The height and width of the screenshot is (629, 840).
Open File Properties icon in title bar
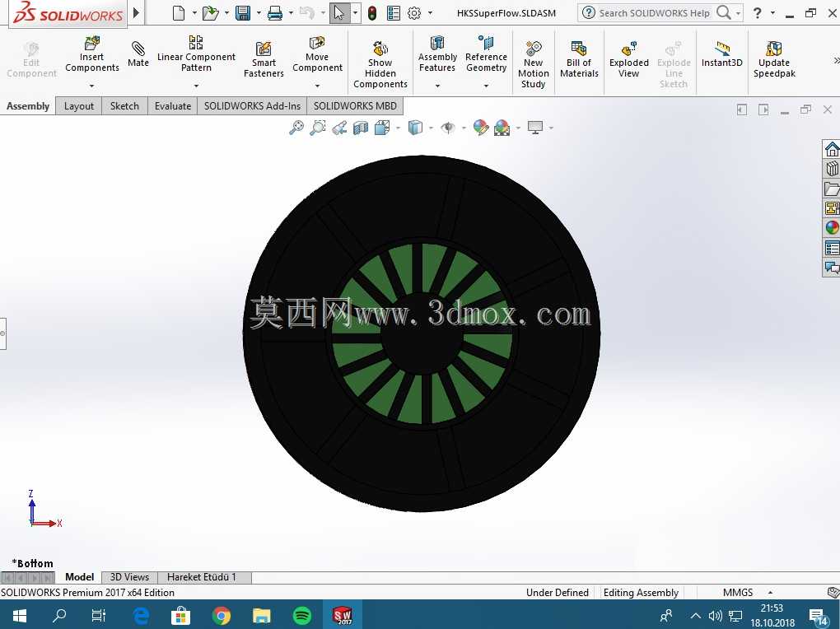[393, 13]
